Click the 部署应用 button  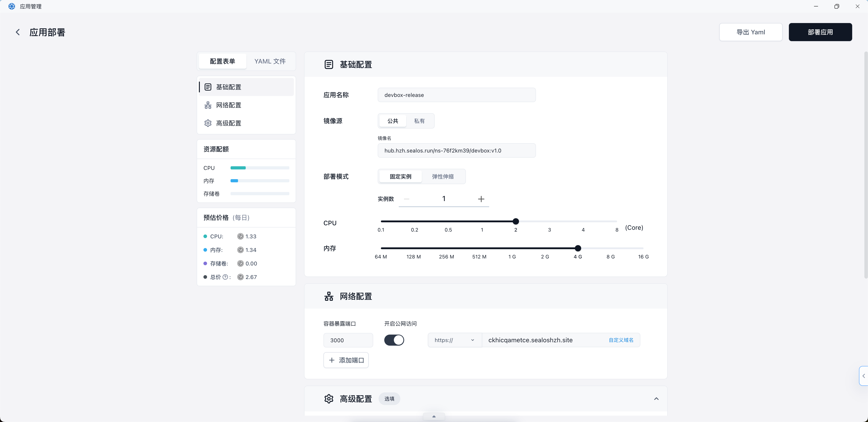click(x=820, y=32)
